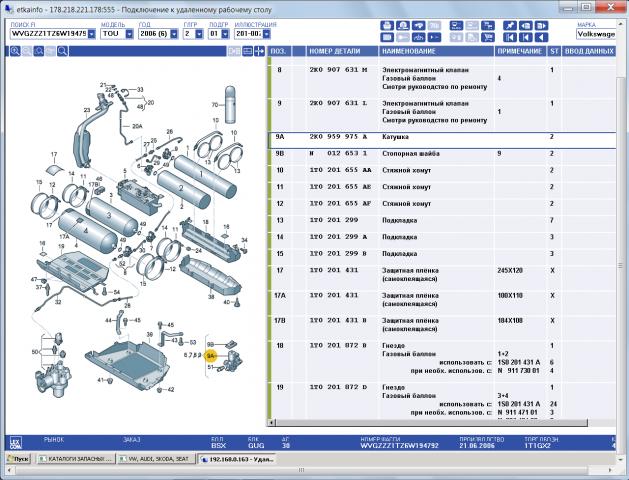
Task: Click the НАИМЕНОВАНИЕ column header
Action: pyautogui.click(x=436, y=51)
